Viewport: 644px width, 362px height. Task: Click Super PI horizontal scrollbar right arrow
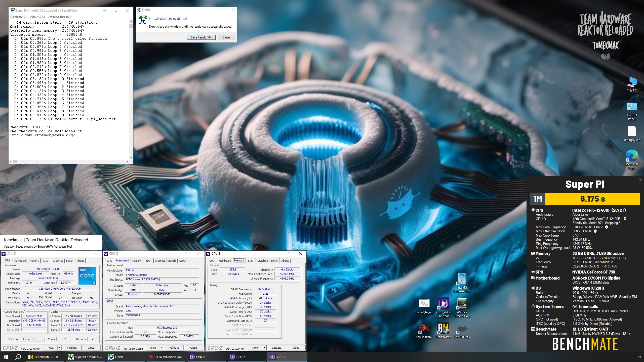pyautogui.click(x=127, y=161)
